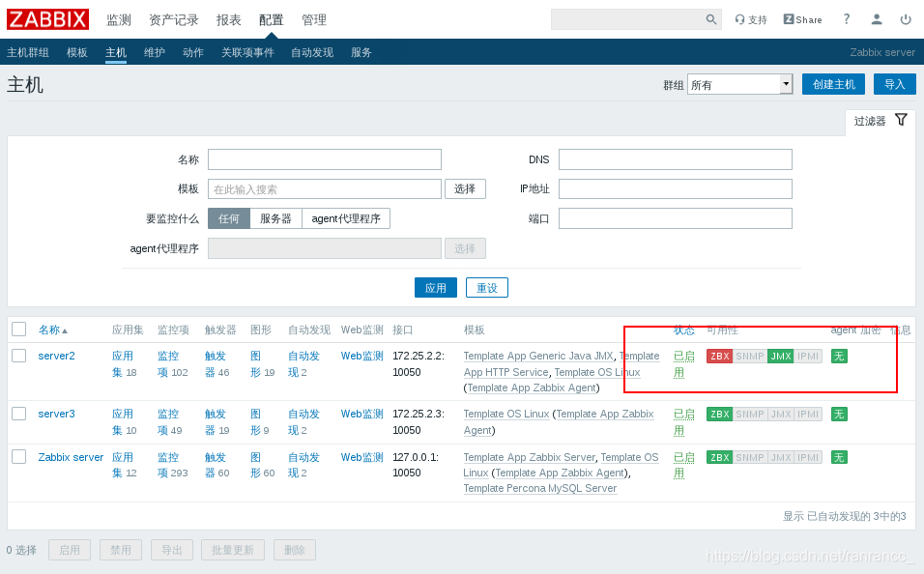Open the support link with headset icon
This screenshot has width=924, height=574.
[751, 19]
